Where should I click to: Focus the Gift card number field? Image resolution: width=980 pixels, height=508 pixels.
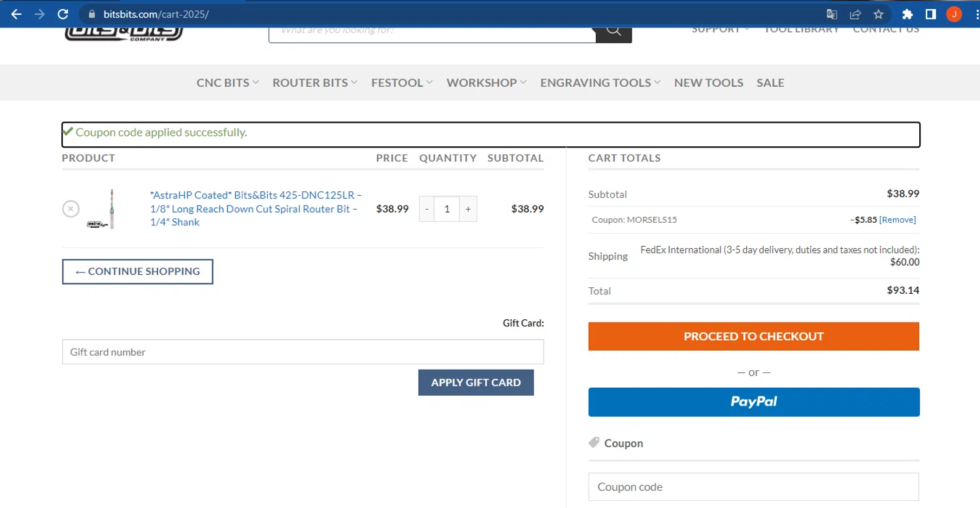[302, 352]
